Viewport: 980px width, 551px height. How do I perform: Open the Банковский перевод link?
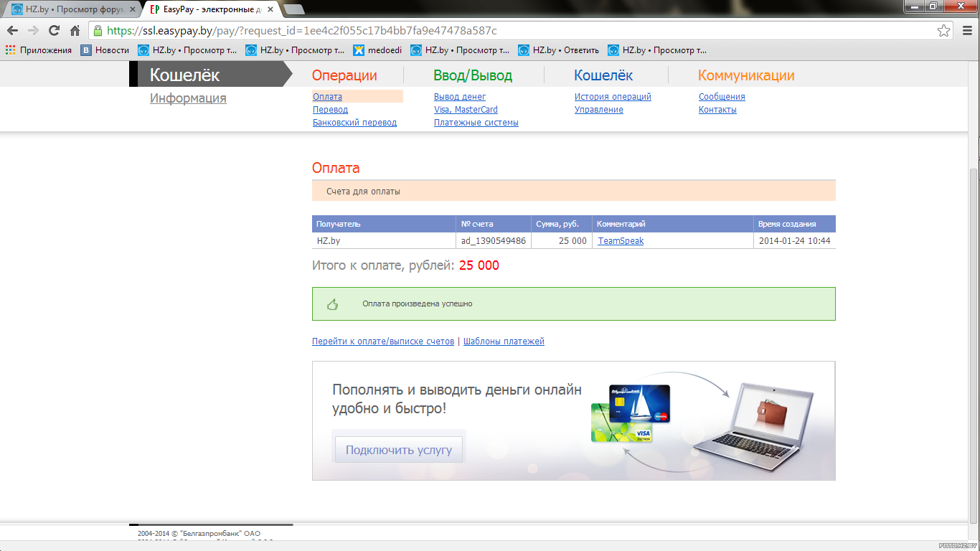354,123
